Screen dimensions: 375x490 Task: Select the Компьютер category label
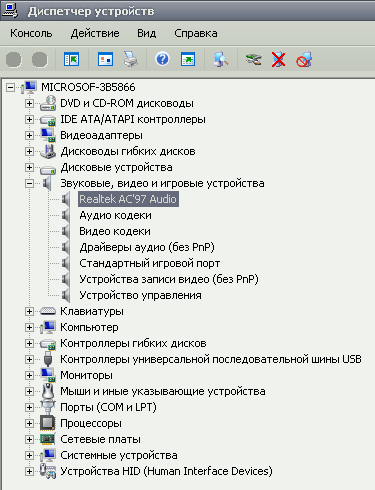click(89, 327)
